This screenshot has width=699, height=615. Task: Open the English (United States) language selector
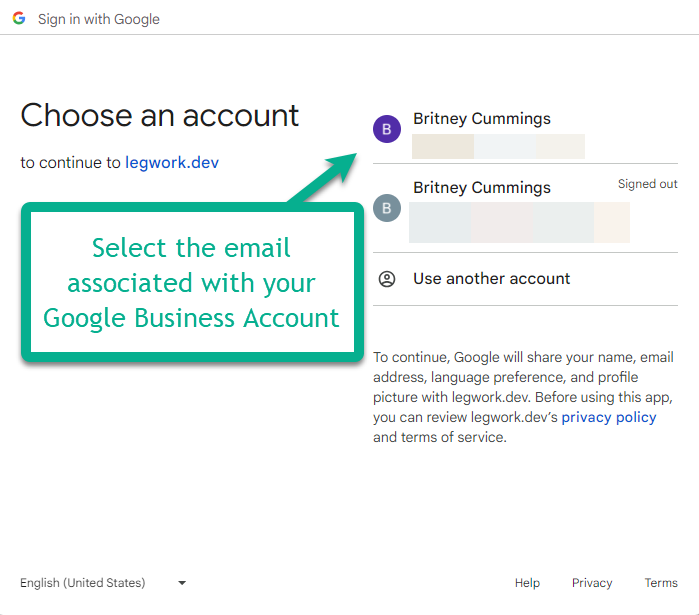(x=83, y=583)
